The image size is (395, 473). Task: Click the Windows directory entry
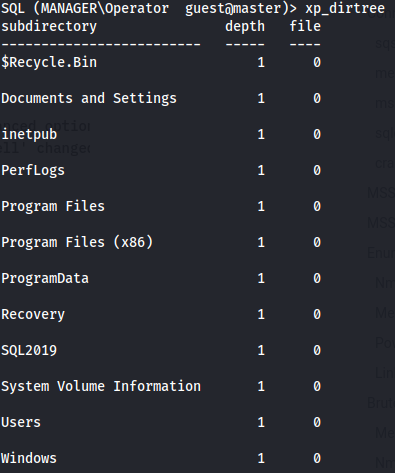[x=29, y=458]
